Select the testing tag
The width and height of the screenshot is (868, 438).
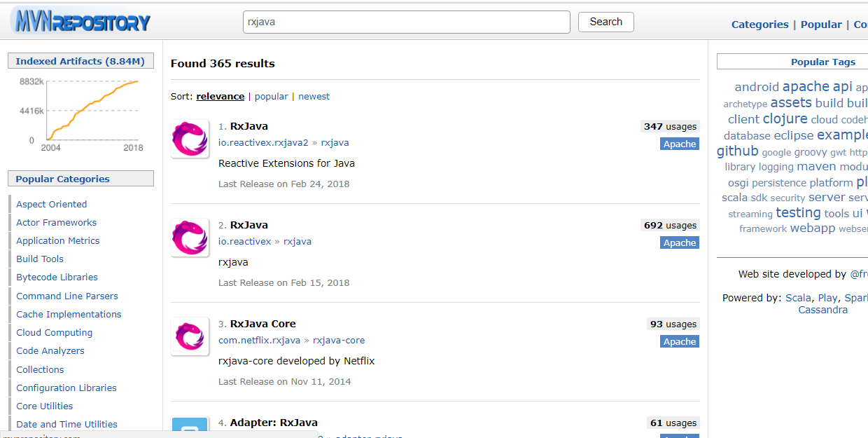tap(798, 212)
